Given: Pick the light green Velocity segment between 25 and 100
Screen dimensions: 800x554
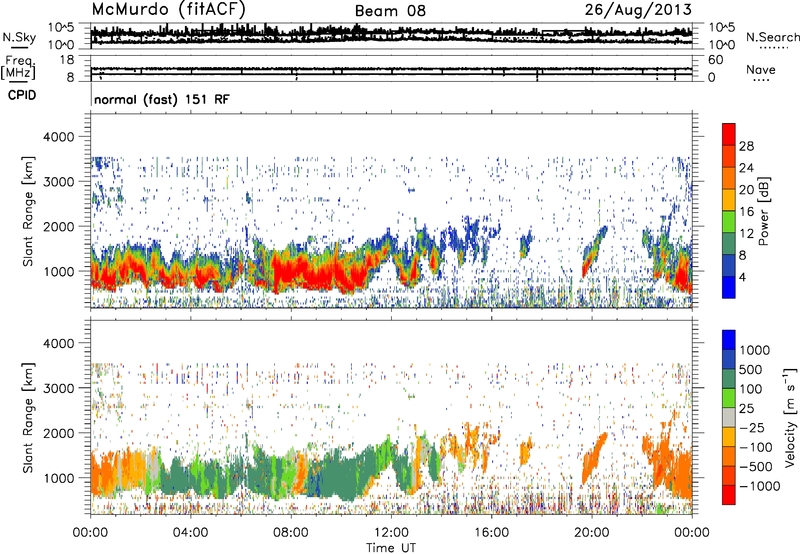Looking at the screenshot, I should click(x=729, y=398).
